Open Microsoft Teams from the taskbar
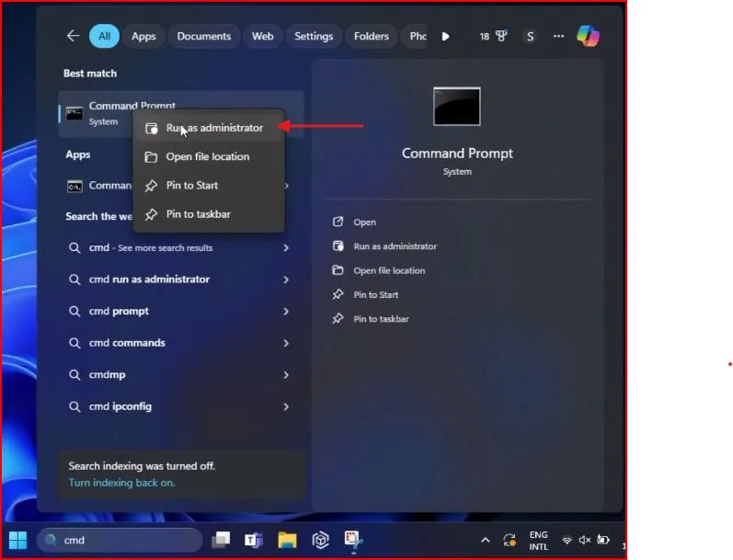733x560 pixels. pyautogui.click(x=254, y=541)
